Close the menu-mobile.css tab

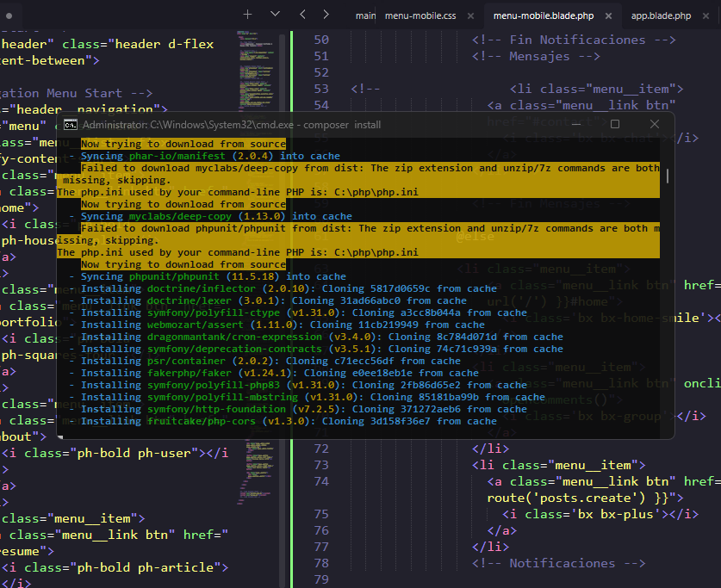pyautogui.click(x=470, y=15)
